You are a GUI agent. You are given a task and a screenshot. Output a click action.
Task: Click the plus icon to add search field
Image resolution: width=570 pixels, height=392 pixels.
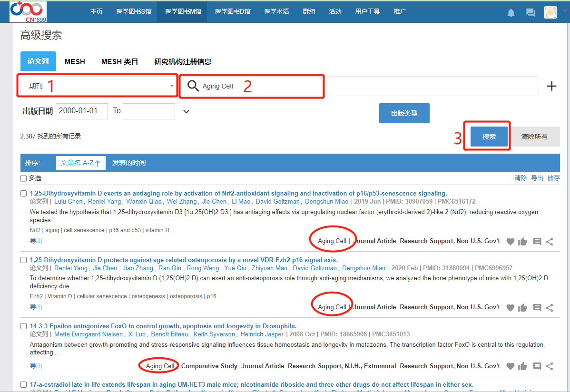(551, 86)
